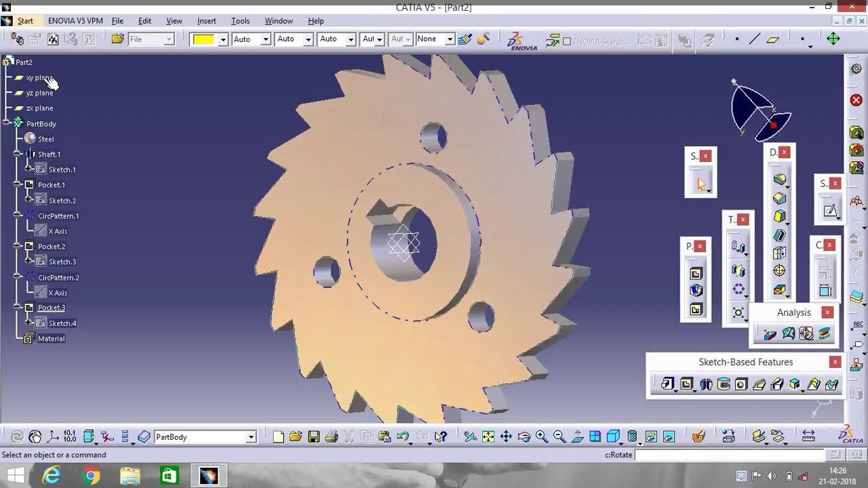Screen dimensions: 868x488
Task: Open Google Chrome from the taskbar
Action: click(91, 476)
